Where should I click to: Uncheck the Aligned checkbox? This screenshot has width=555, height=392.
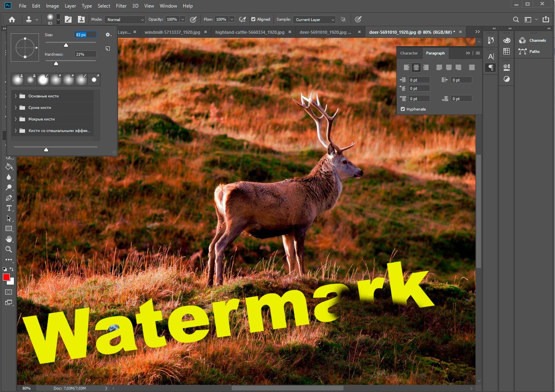click(x=253, y=19)
